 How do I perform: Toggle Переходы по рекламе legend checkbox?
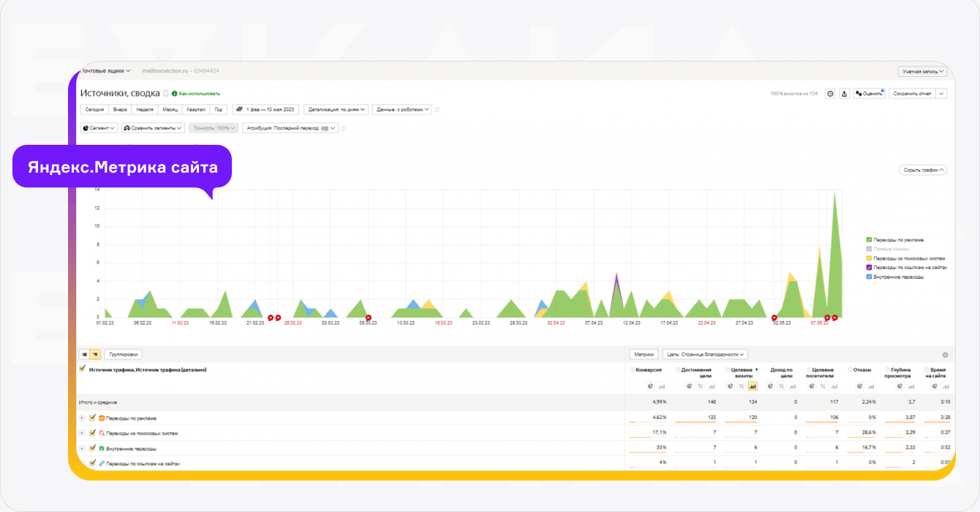pos(869,240)
